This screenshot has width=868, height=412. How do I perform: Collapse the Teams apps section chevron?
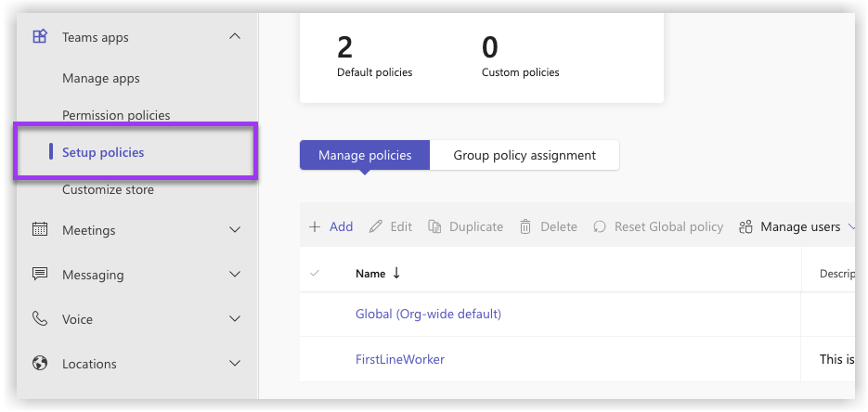point(235,37)
